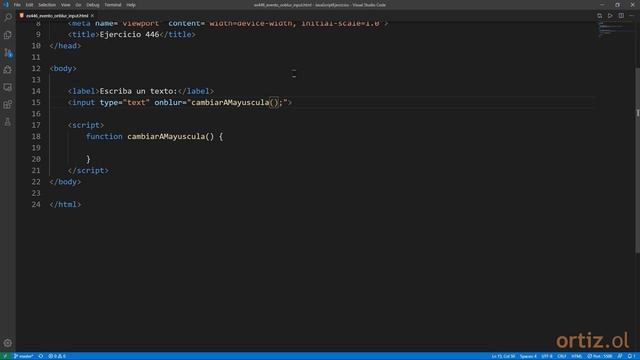Open the Explorer files view
The width and height of the screenshot is (640, 360).
(x=8, y=35)
